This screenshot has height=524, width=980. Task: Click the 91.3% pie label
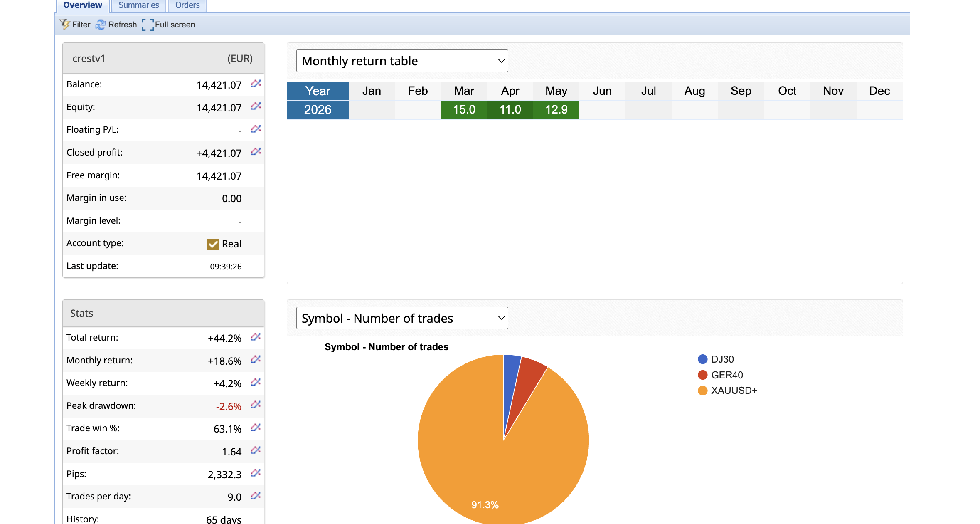pyautogui.click(x=485, y=505)
